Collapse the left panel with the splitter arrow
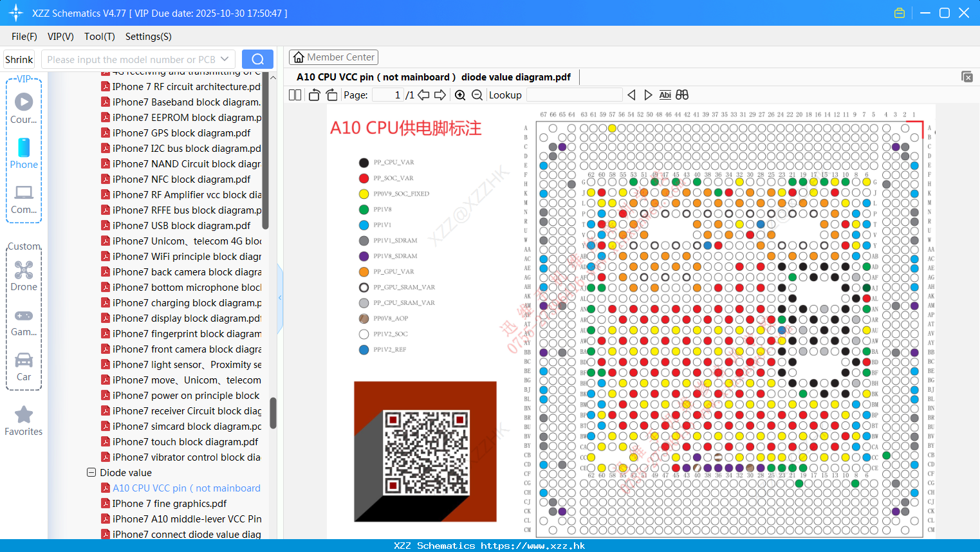The image size is (980, 552). click(x=280, y=297)
